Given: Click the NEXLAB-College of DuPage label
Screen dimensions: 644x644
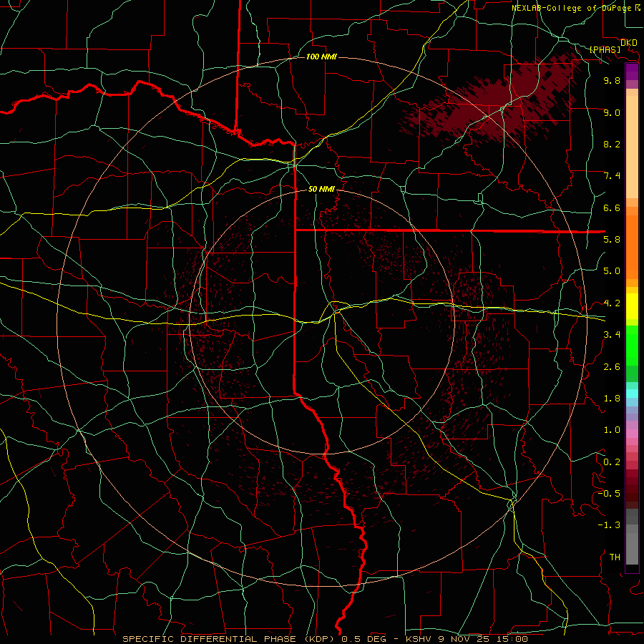Looking at the screenshot, I should tap(571, 8).
